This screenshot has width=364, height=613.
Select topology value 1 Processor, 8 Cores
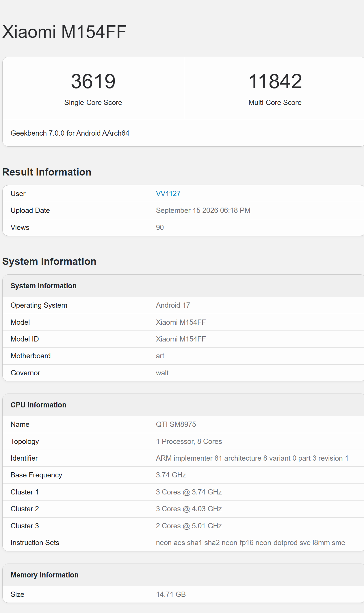click(189, 441)
